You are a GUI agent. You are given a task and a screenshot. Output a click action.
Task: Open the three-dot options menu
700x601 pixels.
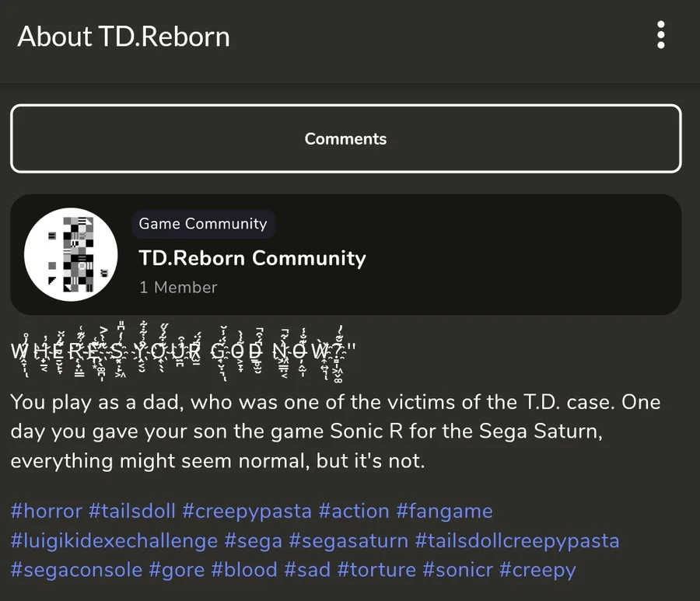(660, 35)
